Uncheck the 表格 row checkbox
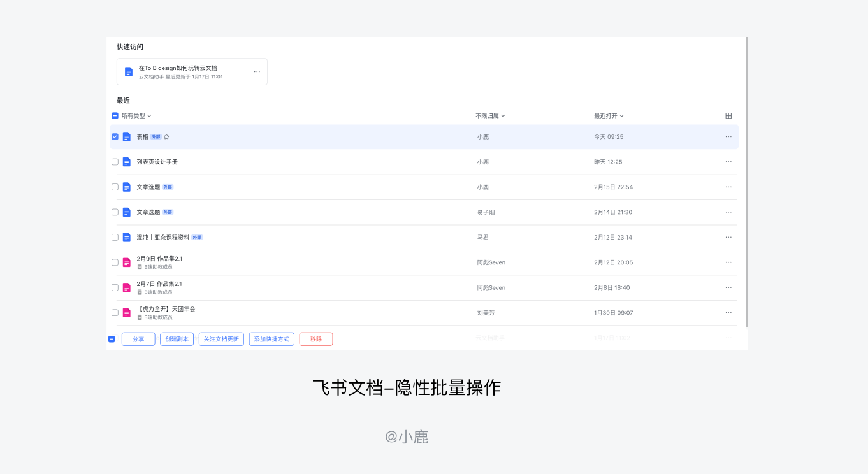This screenshot has width=868, height=474. pyautogui.click(x=115, y=137)
